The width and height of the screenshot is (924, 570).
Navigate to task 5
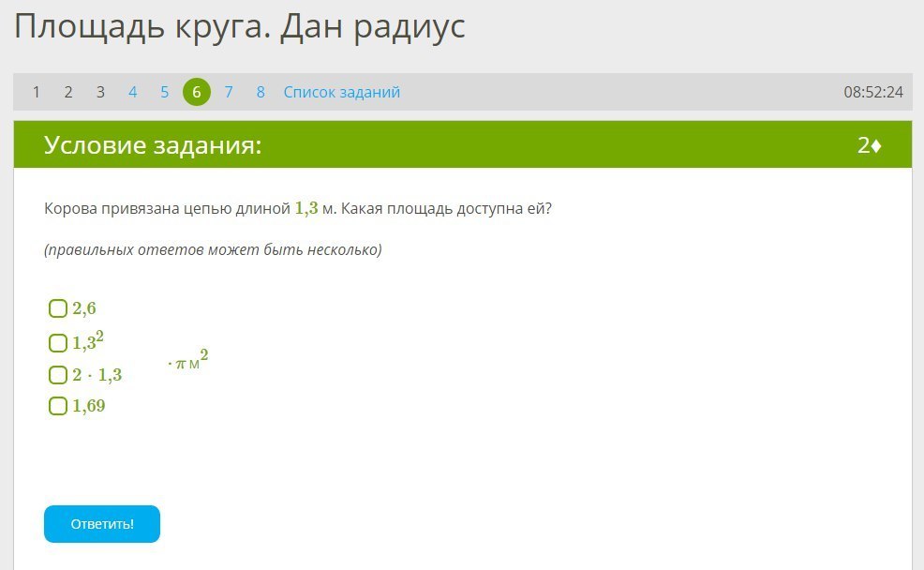164,92
